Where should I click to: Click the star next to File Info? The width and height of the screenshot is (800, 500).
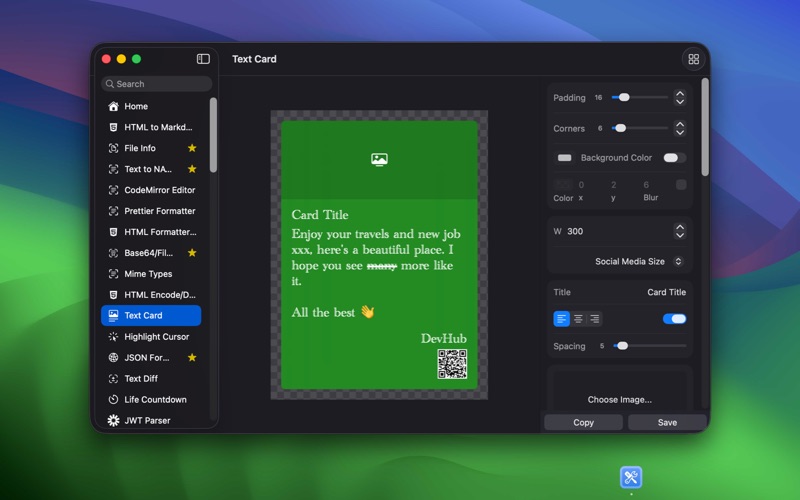[x=192, y=148]
